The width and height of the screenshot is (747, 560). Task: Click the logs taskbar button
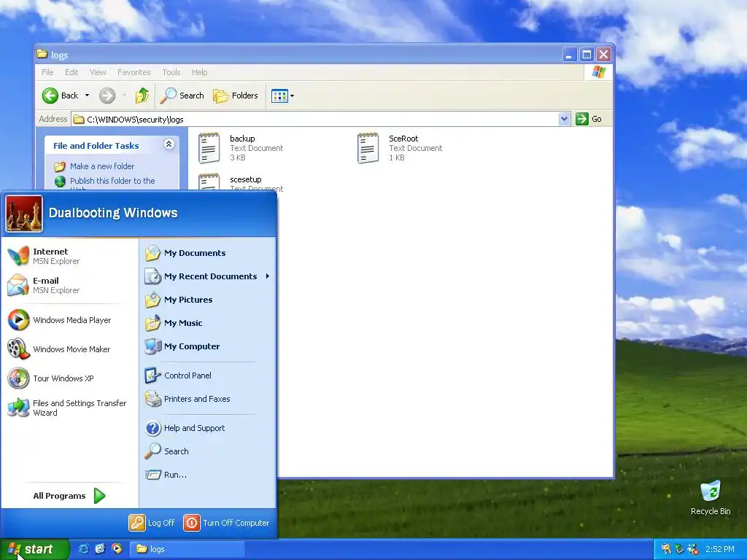point(187,549)
